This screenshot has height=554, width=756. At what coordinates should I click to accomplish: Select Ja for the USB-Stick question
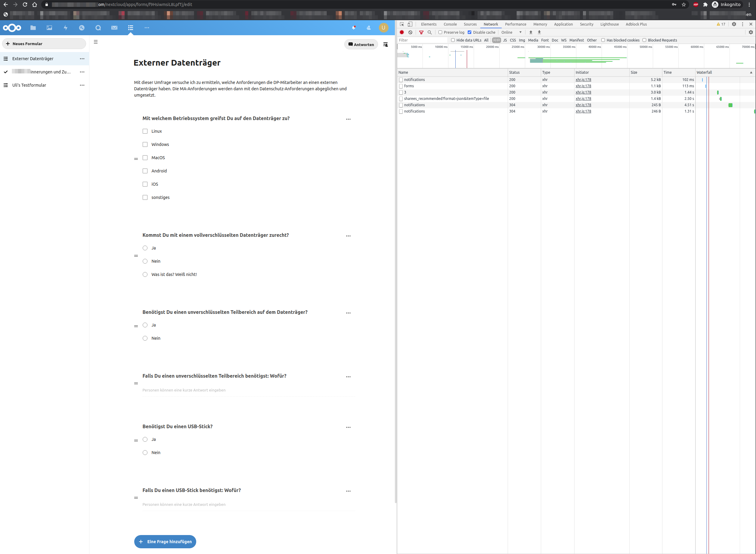click(x=145, y=439)
